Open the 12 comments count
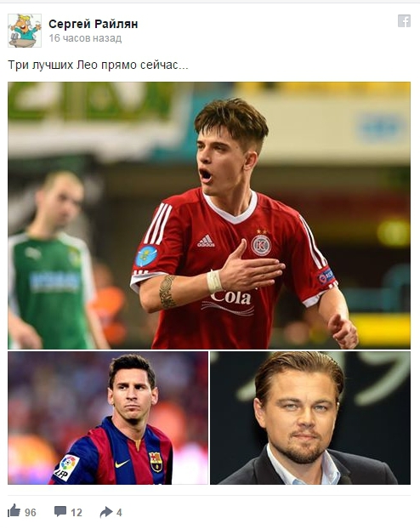 [77, 513]
